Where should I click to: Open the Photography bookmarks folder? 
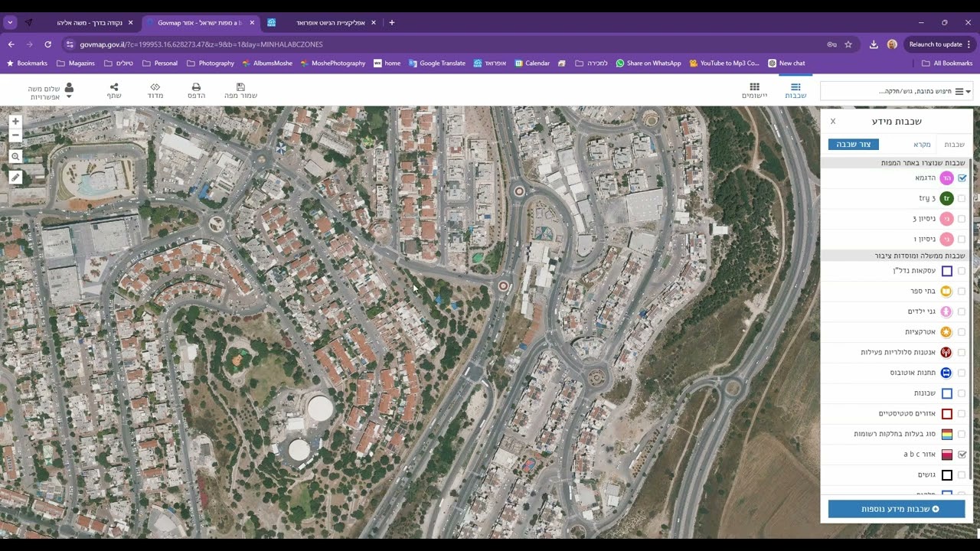point(211,64)
